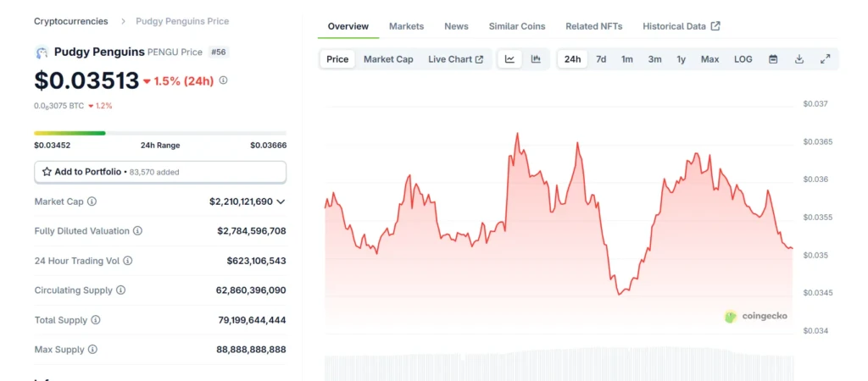Go to Cryptocurrencies breadcrumb link

71,21
